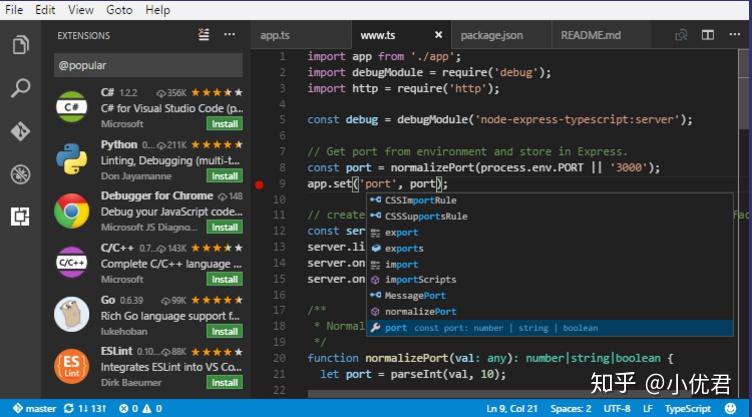The image size is (752, 417).
Task: Select the highlighted port suggestion
Action: pos(550,328)
